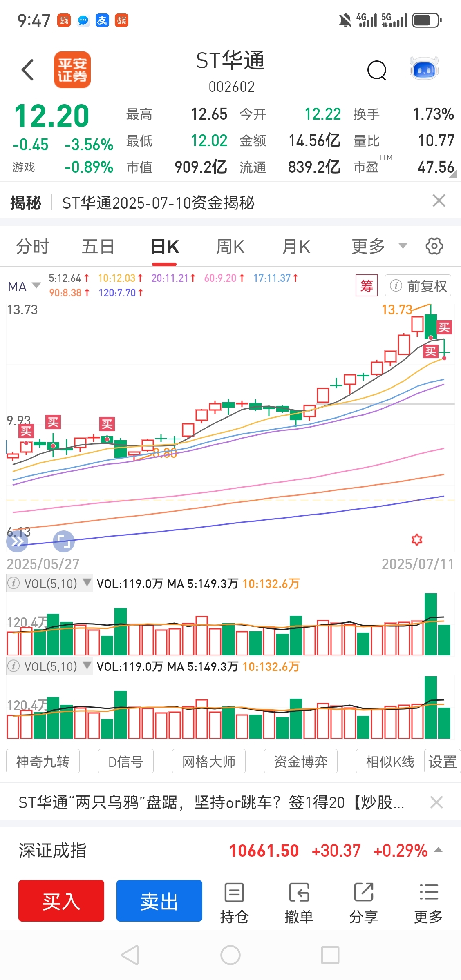Tap the 换手 rate 1.73%
The height and width of the screenshot is (980, 461).
[433, 114]
